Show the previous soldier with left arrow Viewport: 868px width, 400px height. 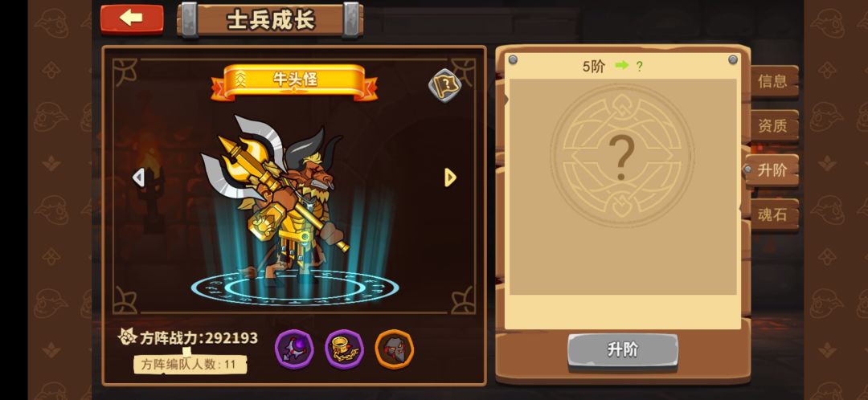pyautogui.click(x=138, y=178)
